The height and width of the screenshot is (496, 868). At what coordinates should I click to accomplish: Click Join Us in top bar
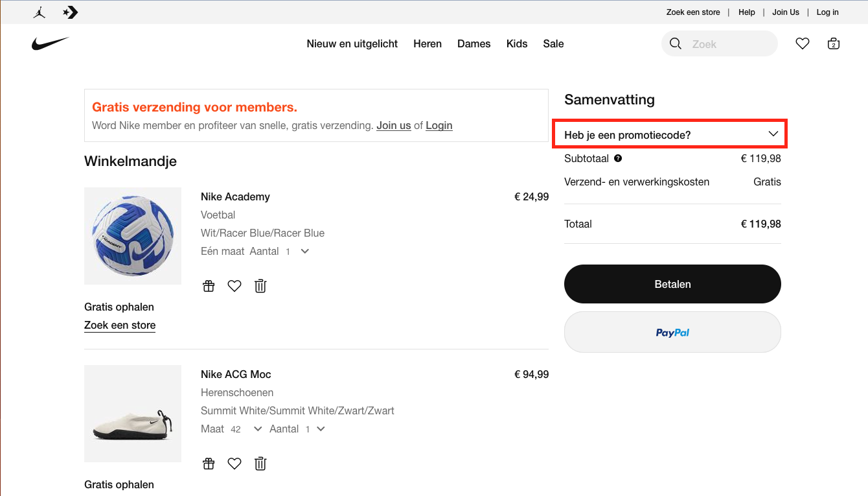(786, 12)
